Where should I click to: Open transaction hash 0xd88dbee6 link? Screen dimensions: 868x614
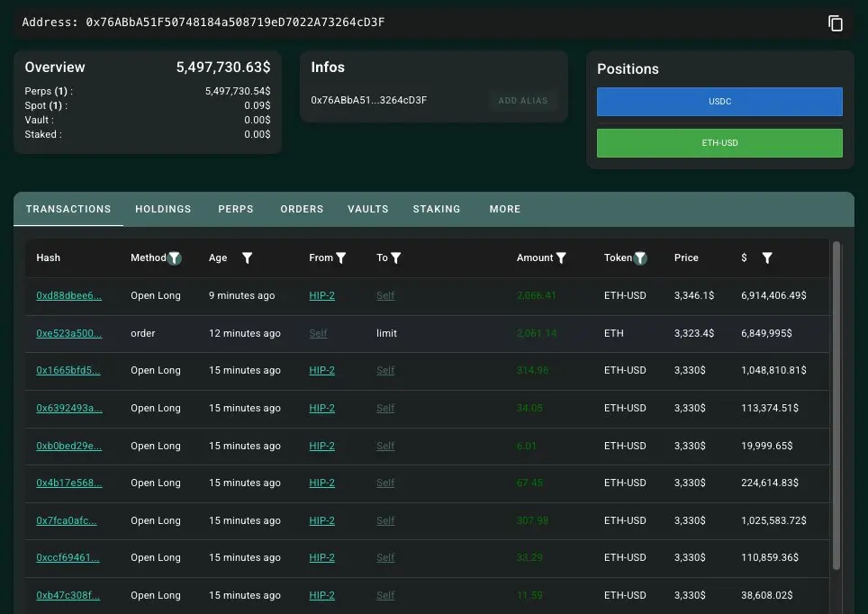pos(69,295)
